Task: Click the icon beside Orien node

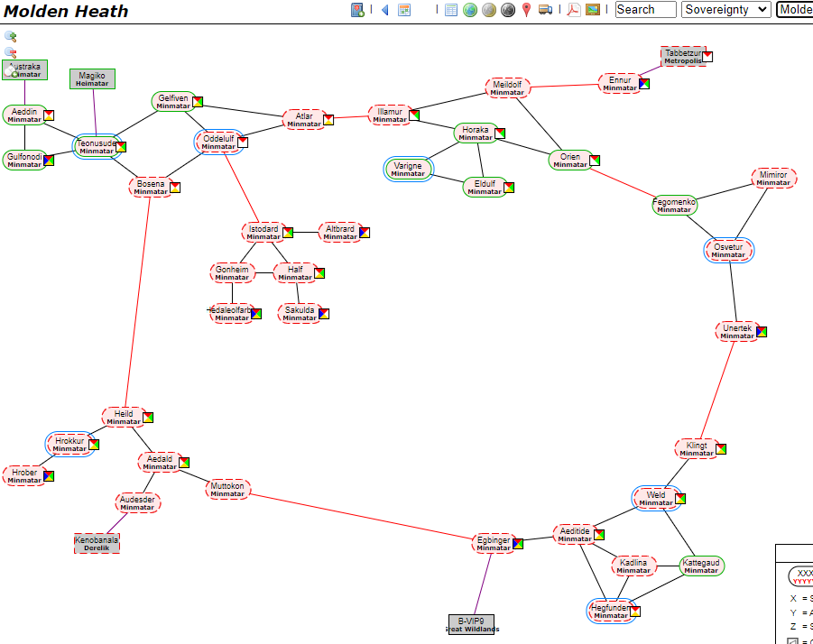Action: 595,161
